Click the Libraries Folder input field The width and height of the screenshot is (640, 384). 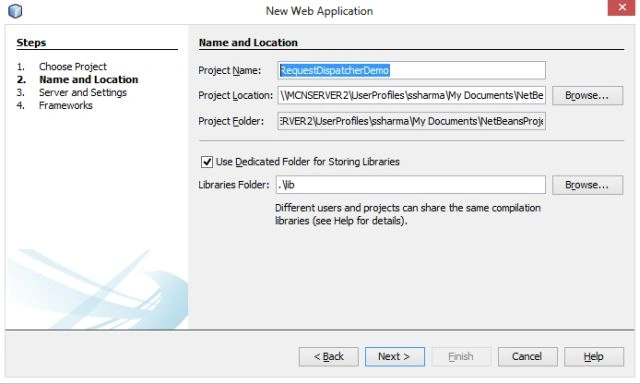[x=411, y=185]
